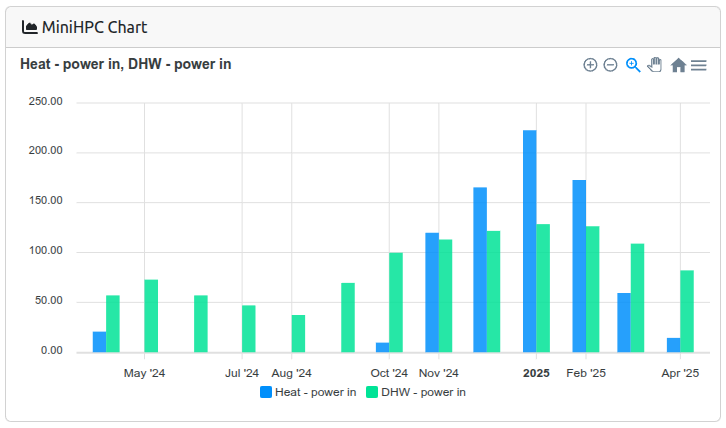Viewport: 726px width, 428px height.
Task: Click the green DHW legend color marker
Action: 373,392
